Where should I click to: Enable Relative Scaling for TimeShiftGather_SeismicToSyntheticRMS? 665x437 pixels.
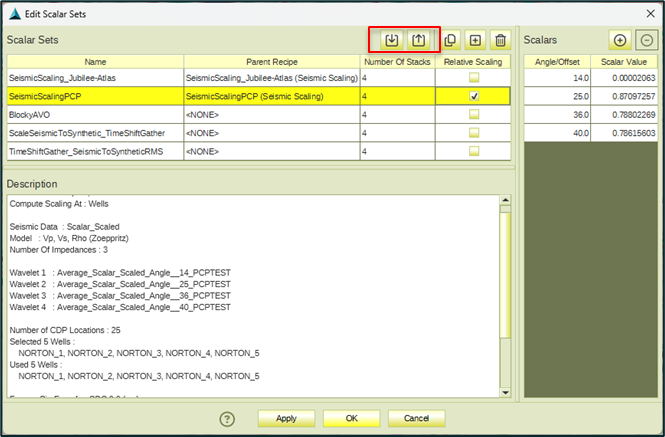[x=474, y=151]
